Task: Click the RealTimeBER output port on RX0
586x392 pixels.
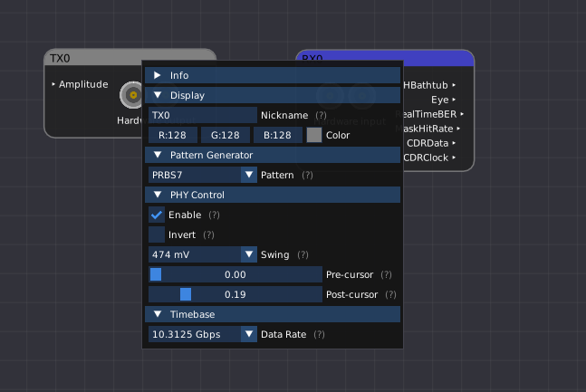Action: [x=462, y=114]
